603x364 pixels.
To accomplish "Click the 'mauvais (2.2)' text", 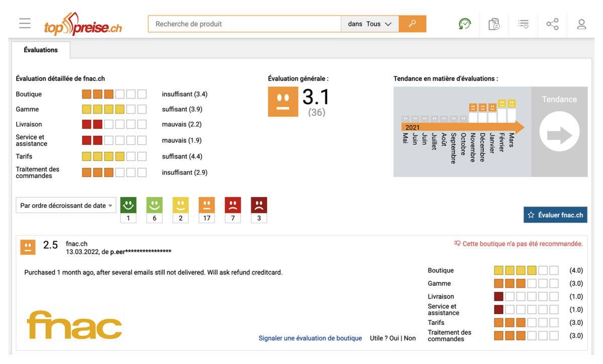I will pos(181,124).
